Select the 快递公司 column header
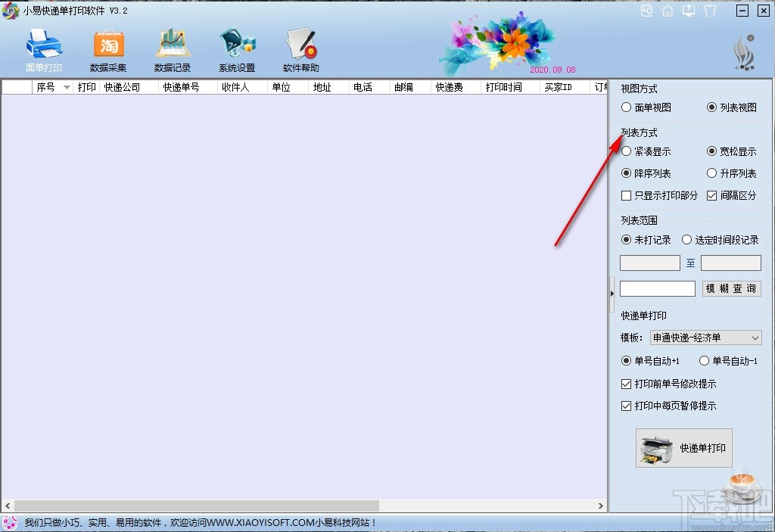 click(x=126, y=86)
